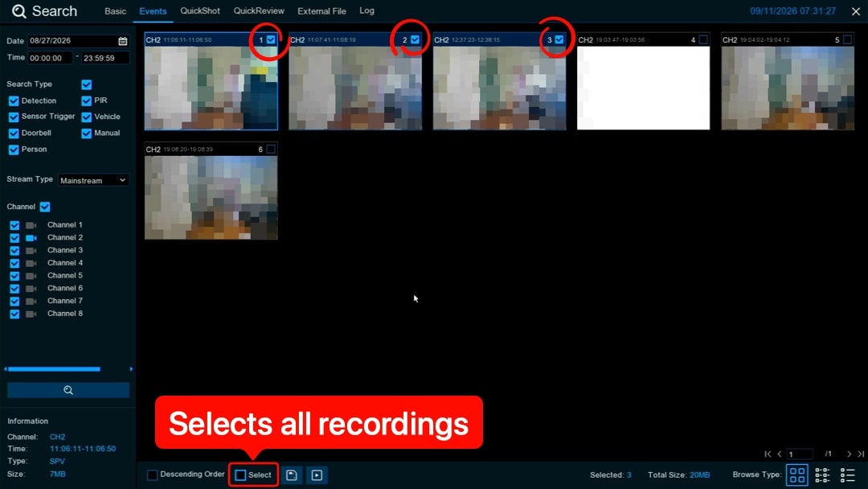
Task: Click the play selected recordings icon
Action: click(317, 475)
